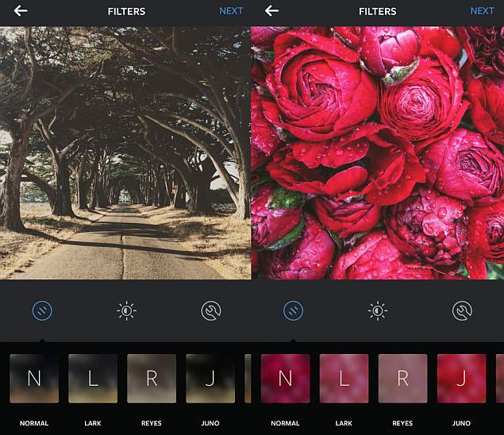
Task: Click LARK label under tree filter strip
Action: pos(93,423)
